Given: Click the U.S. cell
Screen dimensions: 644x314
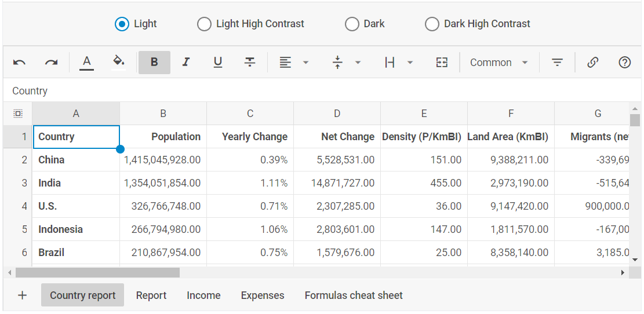Looking at the screenshot, I should point(76,206).
